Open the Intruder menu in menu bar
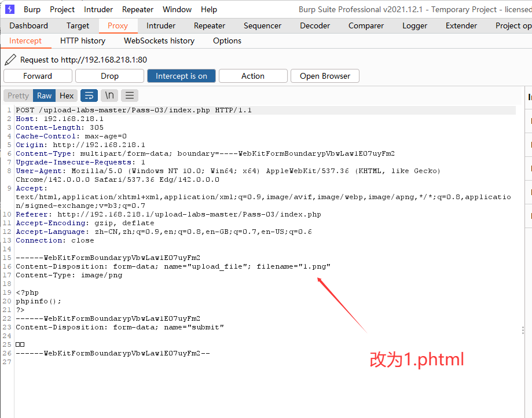 [98, 9]
